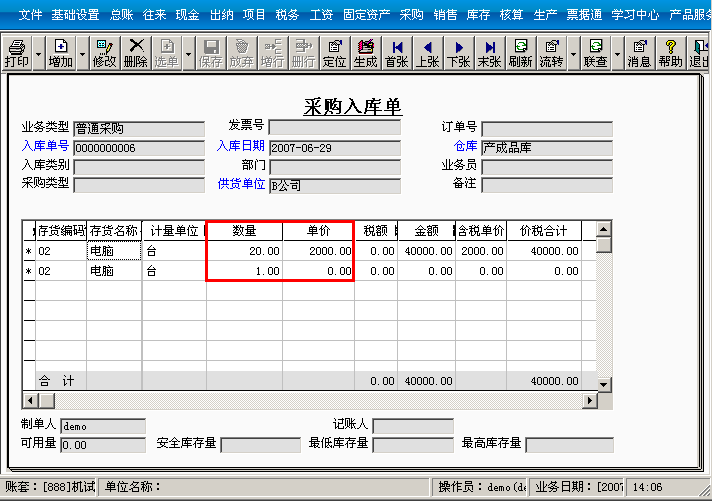Click the 定位 locate icon

334,54
